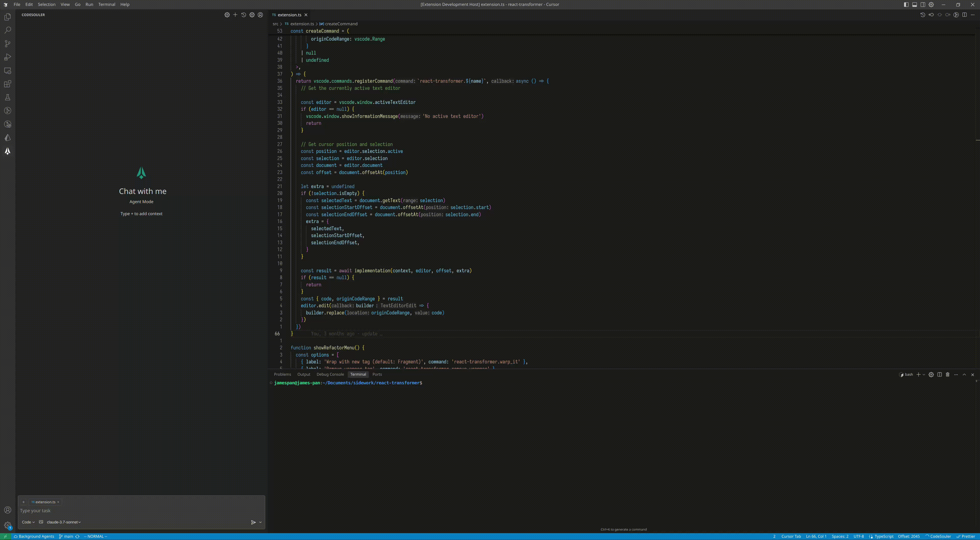Open the Code mode dropdown

tap(28, 522)
